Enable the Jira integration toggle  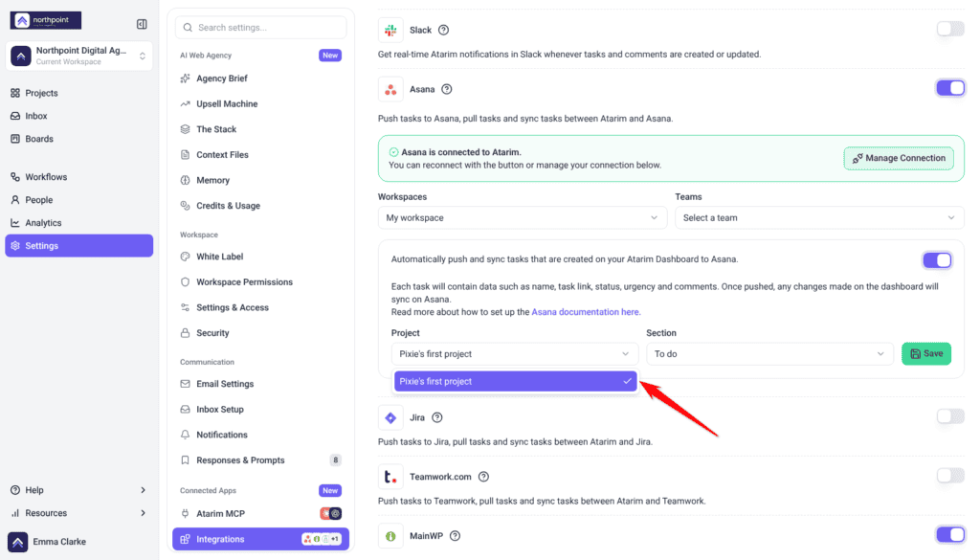pyautogui.click(x=950, y=416)
